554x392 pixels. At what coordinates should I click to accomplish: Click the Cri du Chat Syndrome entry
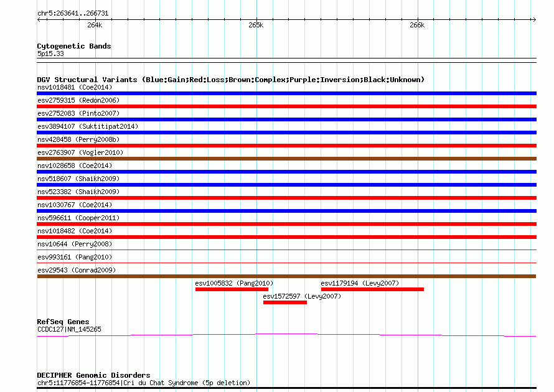click(286, 388)
